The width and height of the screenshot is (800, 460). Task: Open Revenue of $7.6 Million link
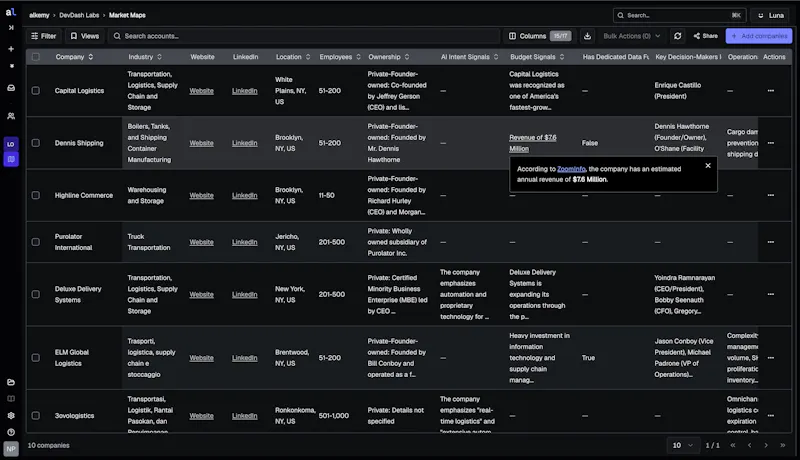click(x=533, y=143)
